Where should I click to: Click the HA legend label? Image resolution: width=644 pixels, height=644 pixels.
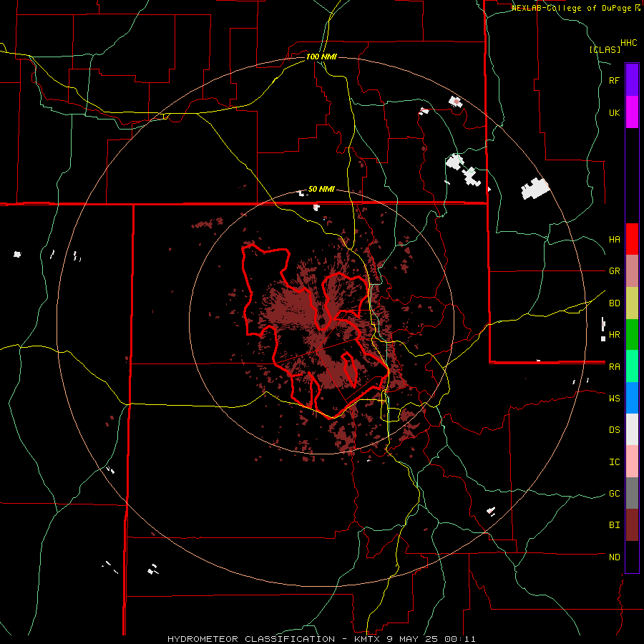[614, 240]
